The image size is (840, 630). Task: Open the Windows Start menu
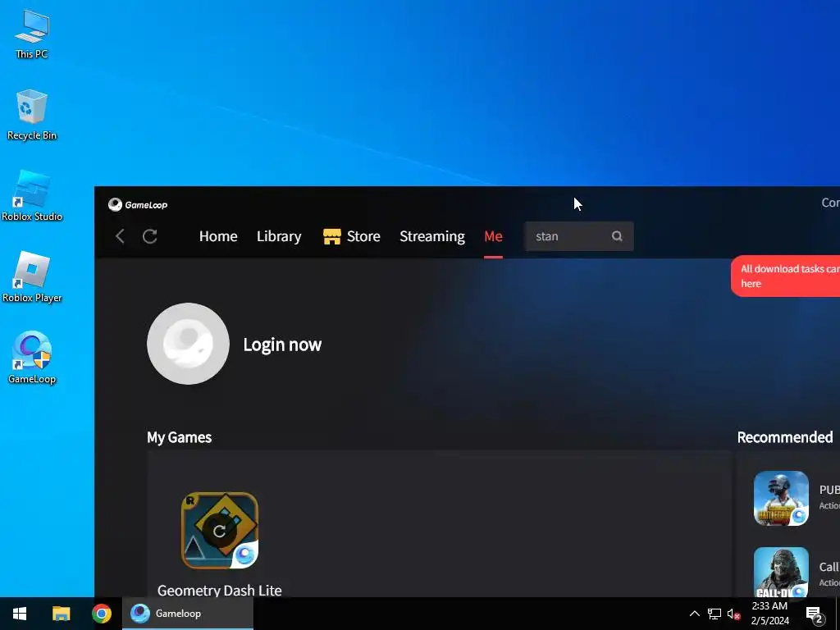20,614
